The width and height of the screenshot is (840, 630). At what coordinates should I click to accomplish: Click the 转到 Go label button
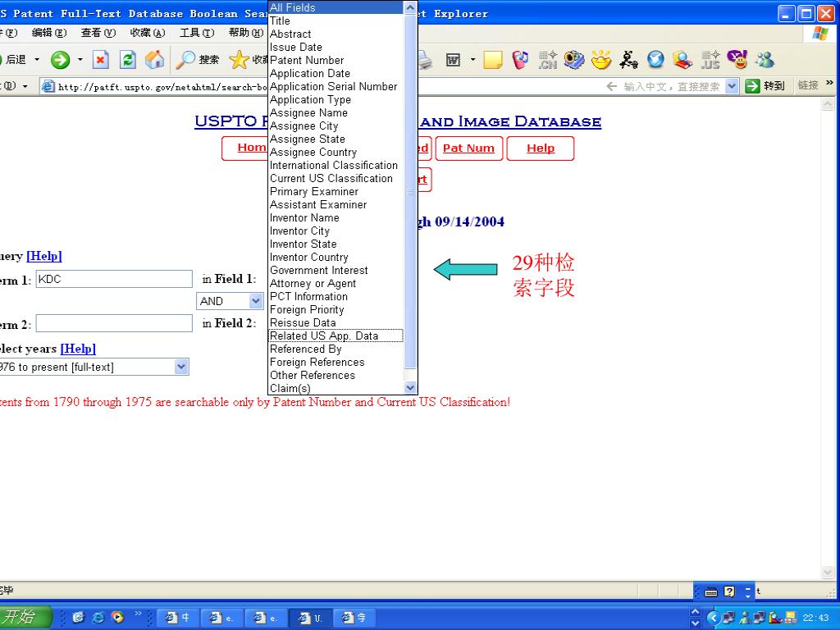774,85
